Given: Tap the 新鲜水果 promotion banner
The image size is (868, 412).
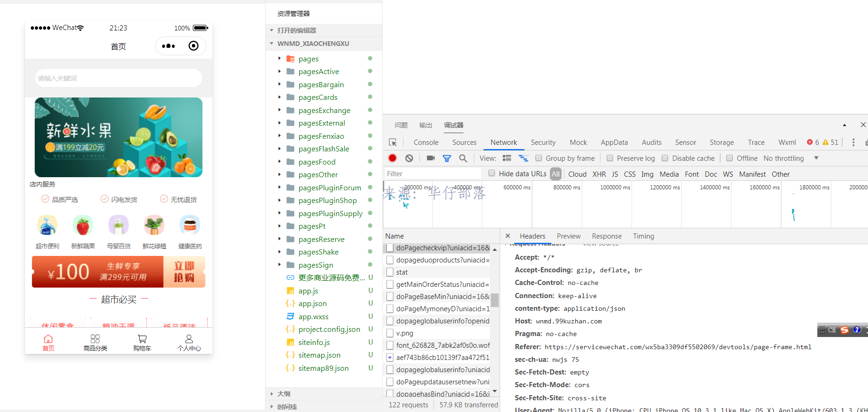Looking at the screenshot, I should 119,137.
